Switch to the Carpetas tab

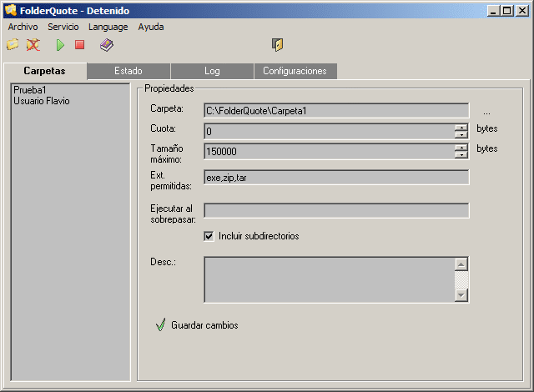click(x=44, y=71)
